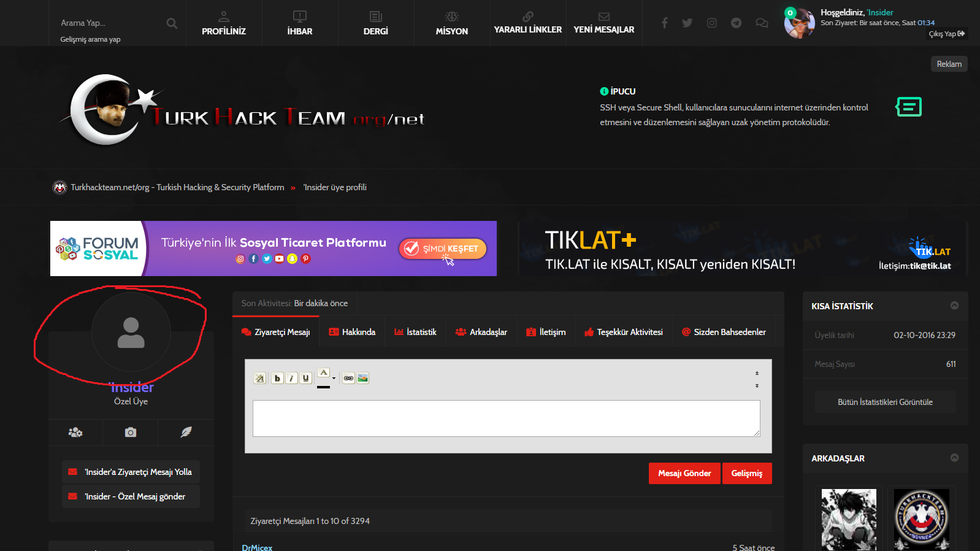Click the search magnifier icon
Viewport: 980px width, 551px height.
pyautogui.click(x=172, y=23)
